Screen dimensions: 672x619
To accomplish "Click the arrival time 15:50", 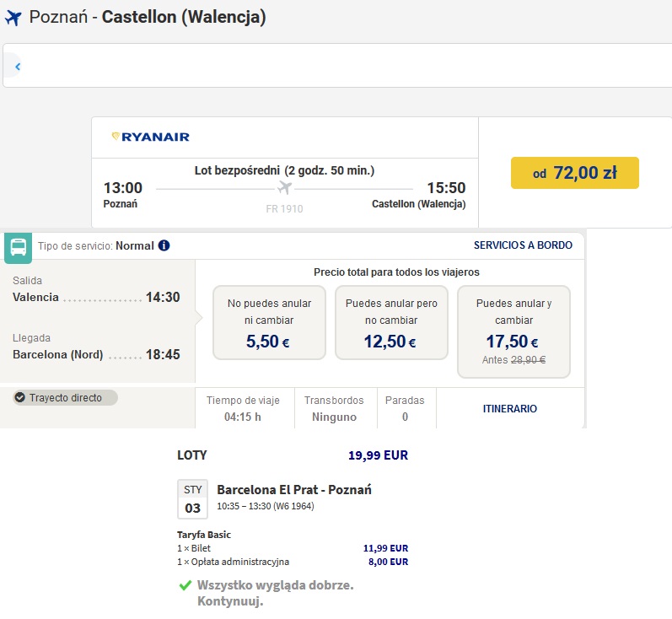I will click(446, 188).
